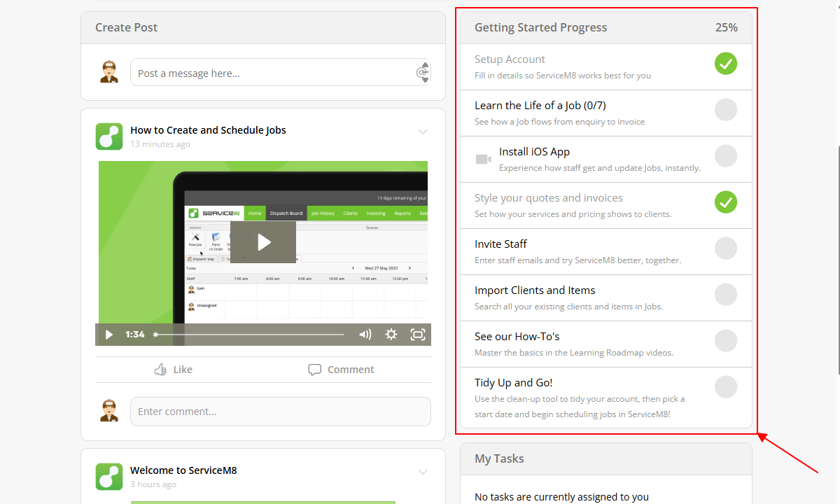Click the 3 hours ago timestamp
Image resolution: width=840 pixels, height=504 pixels.
click(x=153, y=484)
